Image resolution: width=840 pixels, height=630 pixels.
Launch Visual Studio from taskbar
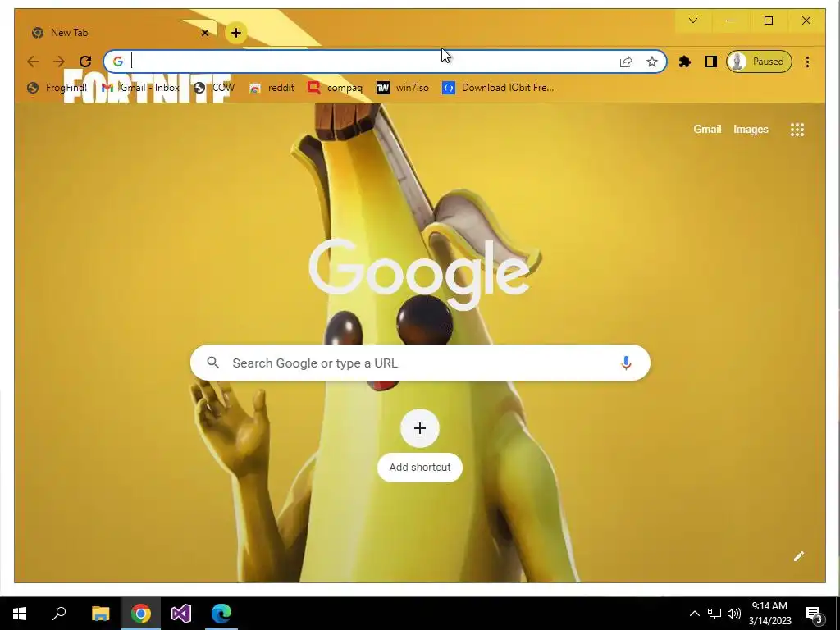(x=180, y=614)
